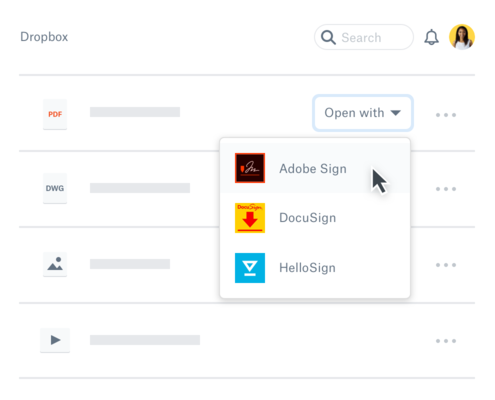Choose DocuSign from the menu

(x=315, y=218)
